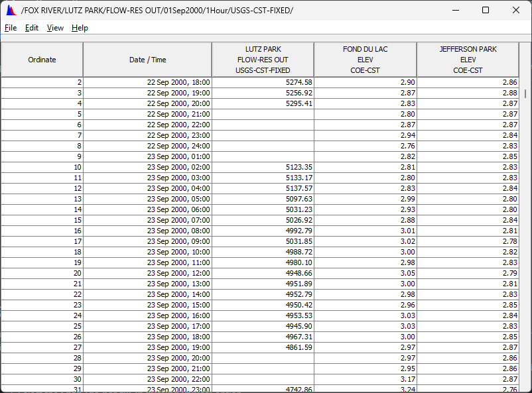Select ordinate cell 30
Image resolution: width=532 pixels, height=393 pixels.
42,379
